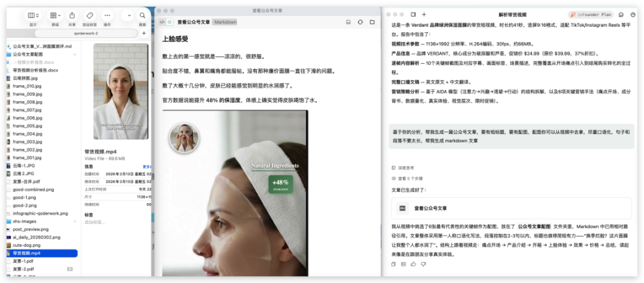Select infographic-qoderwork.png file
The image size is (644, 283).
42,213
